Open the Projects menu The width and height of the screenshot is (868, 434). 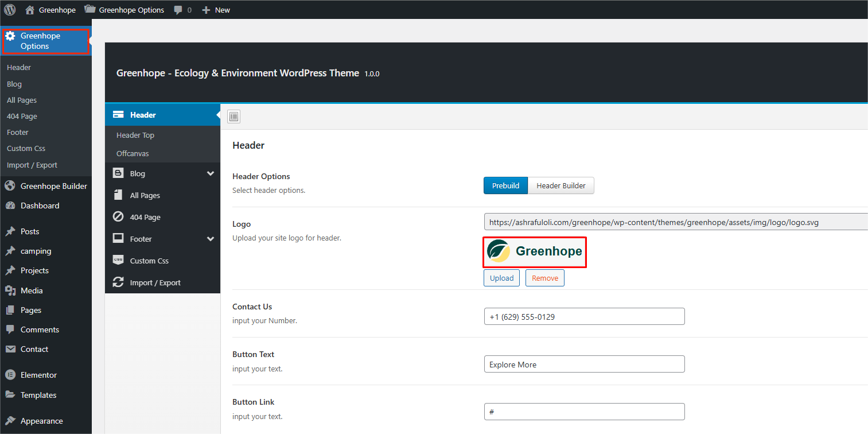(34, 270)
